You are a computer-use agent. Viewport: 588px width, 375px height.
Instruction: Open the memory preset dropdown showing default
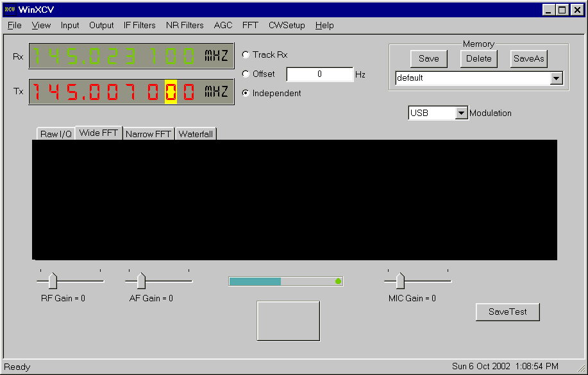click(x=557, y=78)
